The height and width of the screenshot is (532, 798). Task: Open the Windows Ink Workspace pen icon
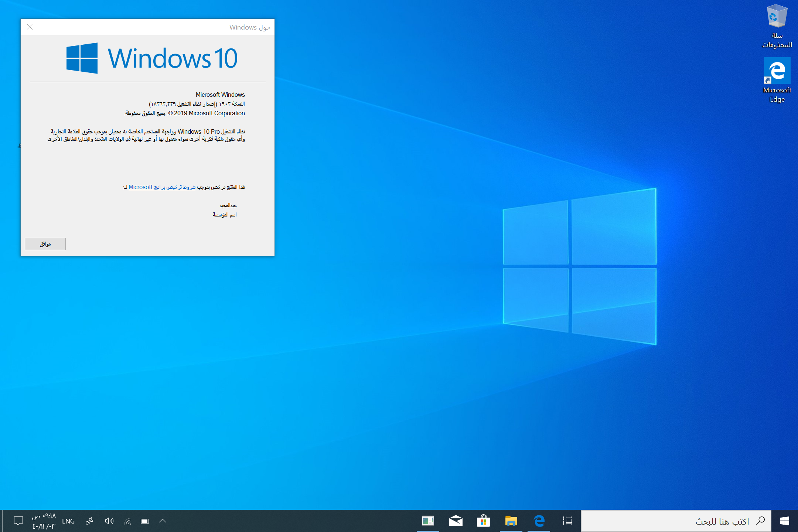click(89, 521)
